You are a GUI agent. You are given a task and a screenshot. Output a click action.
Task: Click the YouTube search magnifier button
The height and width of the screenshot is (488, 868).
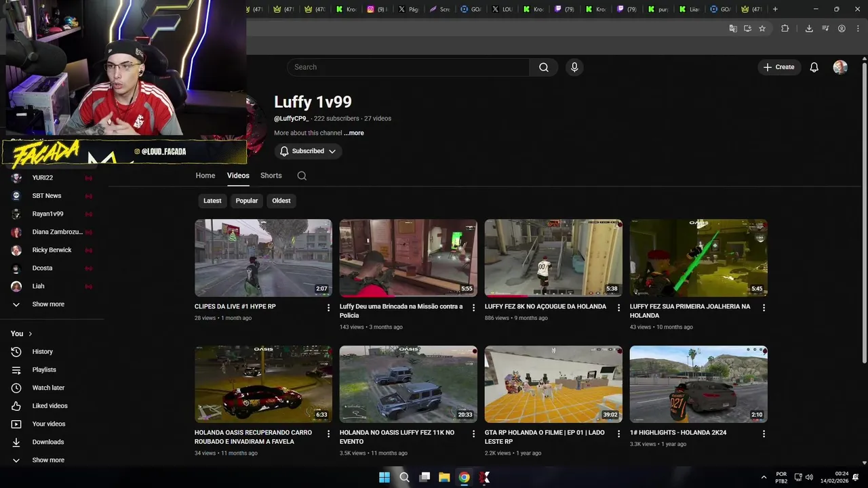[x=543, y=67]
